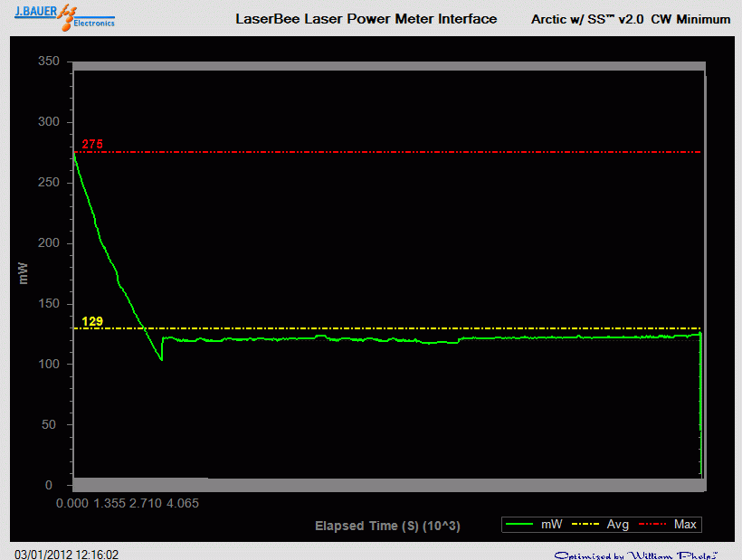Click the 03/01/2012 12:16:02 timestamp
This screenshot has width=742, height=560.
click(67, 554)
